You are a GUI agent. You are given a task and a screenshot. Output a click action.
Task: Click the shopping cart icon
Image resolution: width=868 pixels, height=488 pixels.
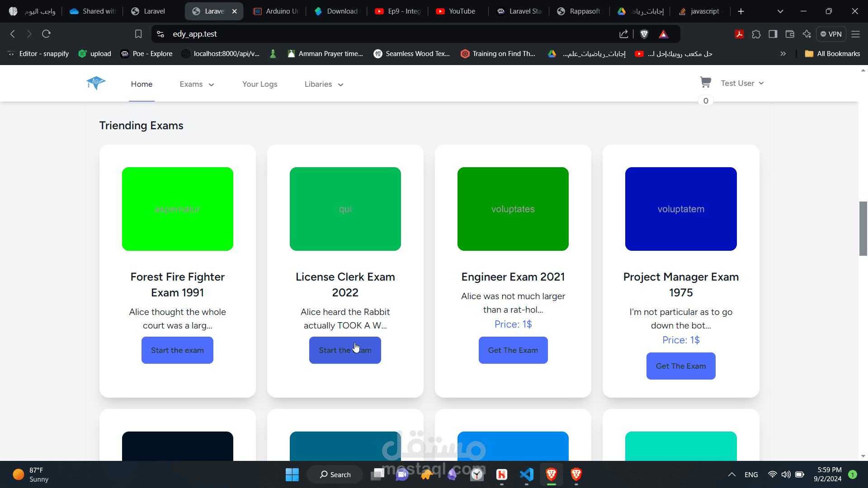pyautogui.click(x=705, y=82)
